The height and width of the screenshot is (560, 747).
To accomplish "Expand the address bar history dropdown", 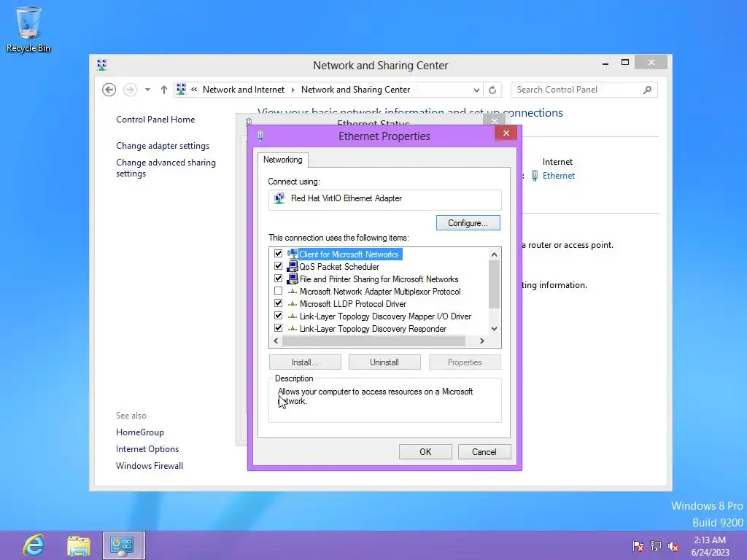I will (476, 90).
